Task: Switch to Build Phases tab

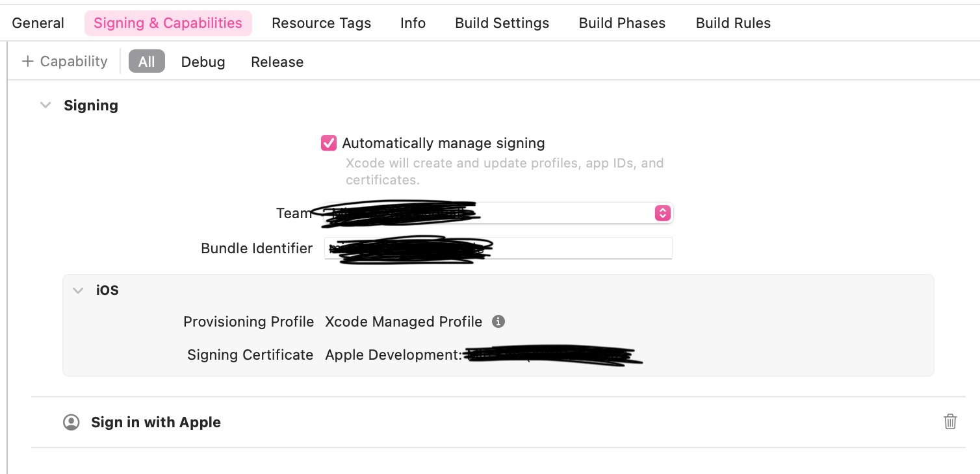Action: coord(622,23)
